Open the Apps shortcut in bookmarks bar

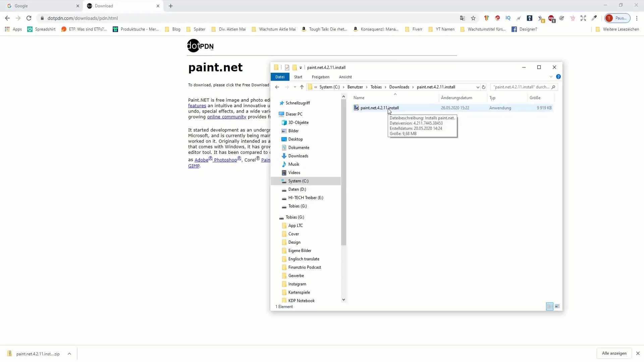(13, 29)
